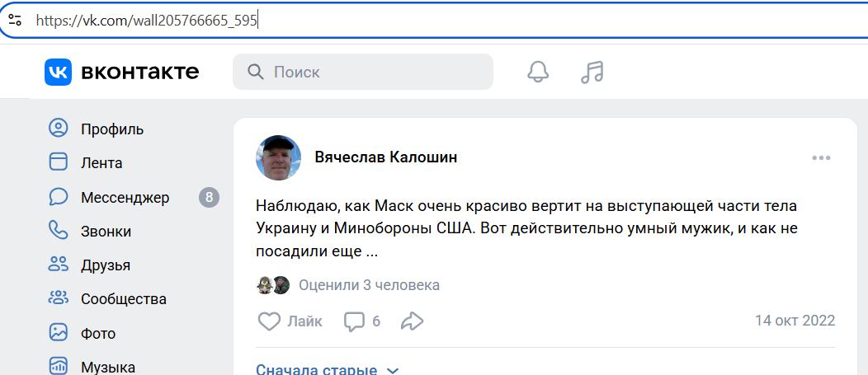The width and height of the screenshot is (868, 375).
Task: Click the Messenger chat icon in sidebar
Action: [58, 197]
